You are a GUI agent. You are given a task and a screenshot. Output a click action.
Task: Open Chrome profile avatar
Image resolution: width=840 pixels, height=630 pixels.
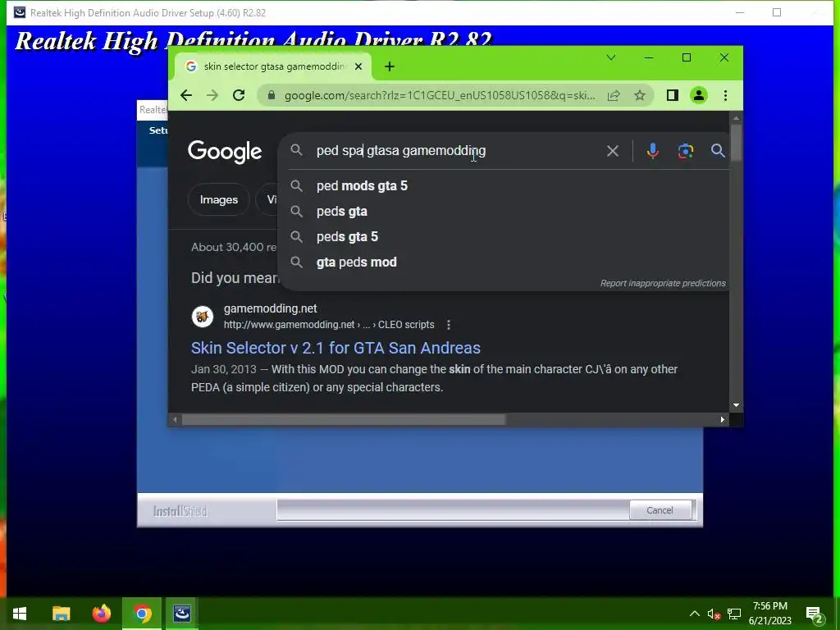pyautogui.click(x=699, y=95)
